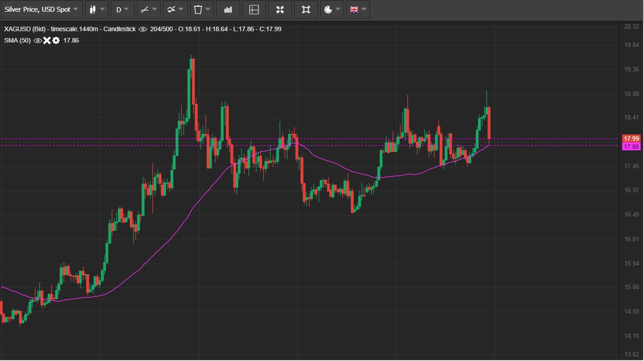
Task: Open the indicators menu
Action: (175, 9)
